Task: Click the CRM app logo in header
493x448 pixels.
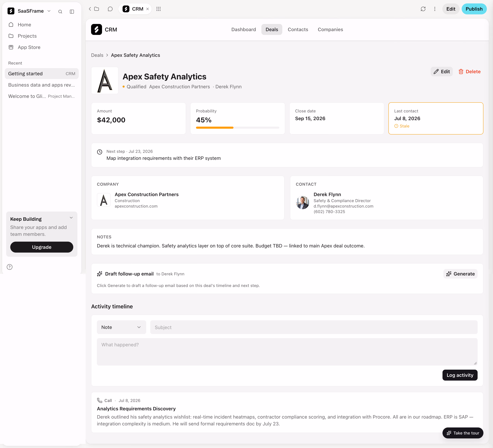Action: 96,30
